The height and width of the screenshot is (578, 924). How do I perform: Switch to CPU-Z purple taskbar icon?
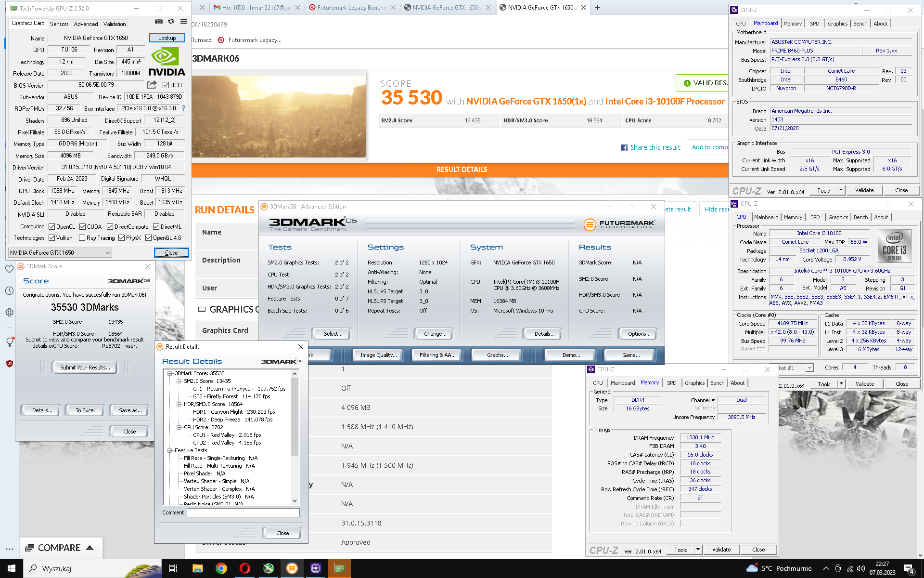point(315,568)
